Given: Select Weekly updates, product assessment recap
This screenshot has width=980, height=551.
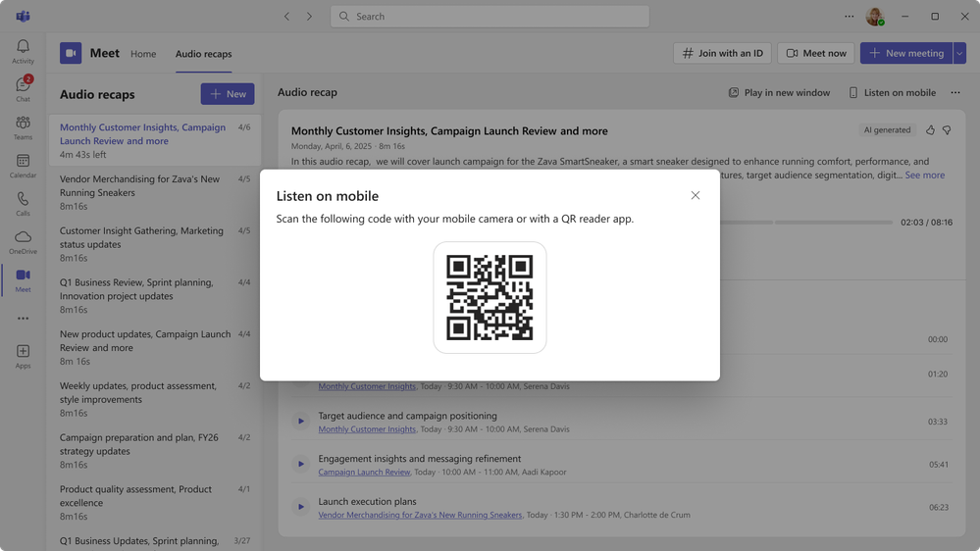Looking at the screenshot, I should [x=155, y=400].
